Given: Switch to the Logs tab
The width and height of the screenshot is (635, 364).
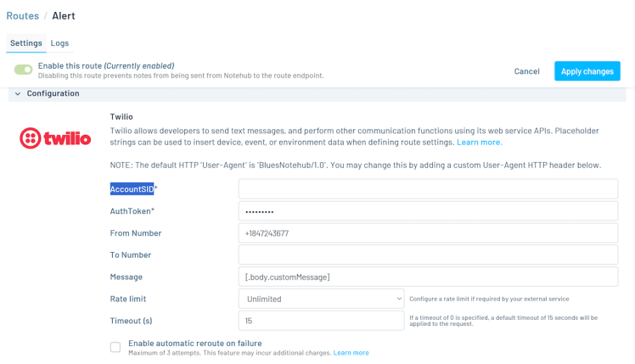Looking at the screenshot, I should (59, 43).
